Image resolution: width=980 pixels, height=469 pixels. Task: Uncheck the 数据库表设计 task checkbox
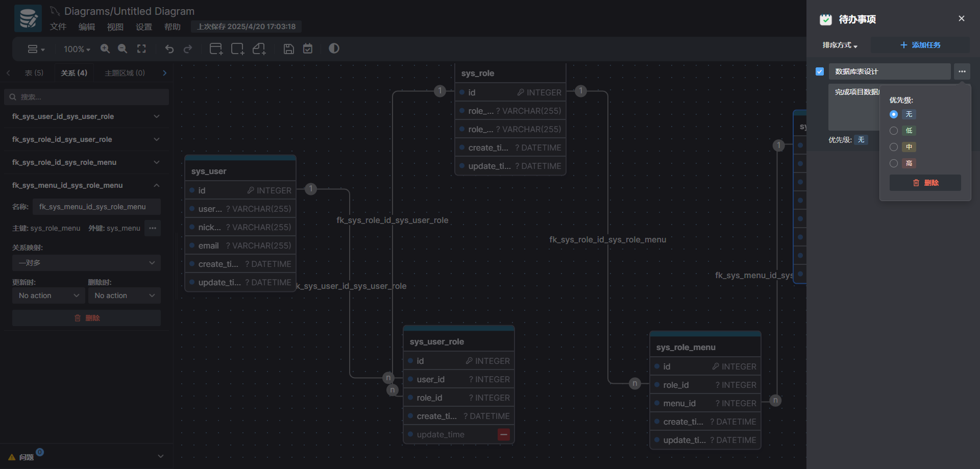820,71
